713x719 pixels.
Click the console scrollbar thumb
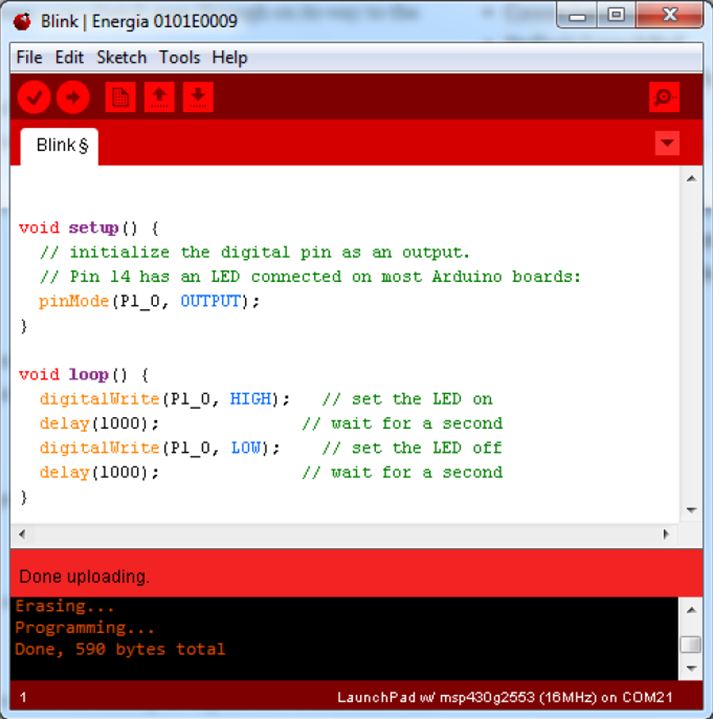pos(691,644)
